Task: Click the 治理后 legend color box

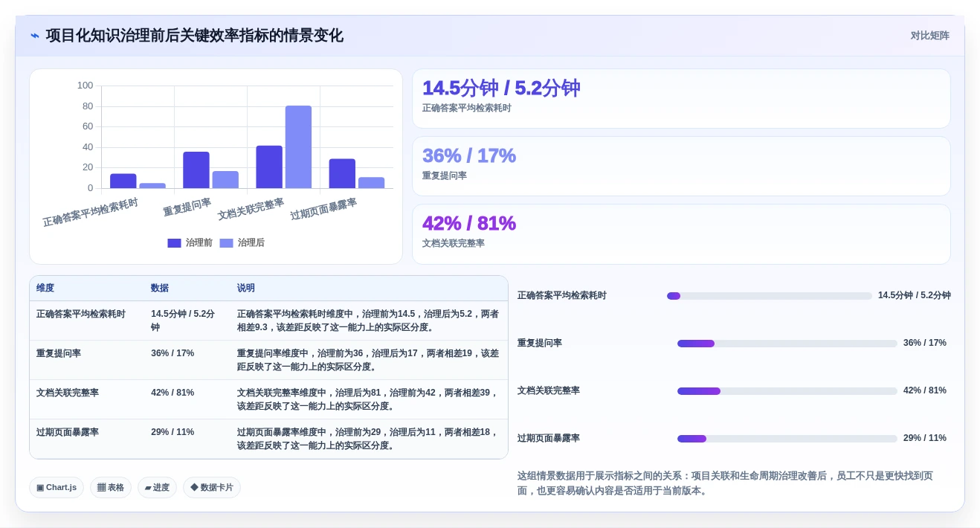Action: [x=227, y=243]
